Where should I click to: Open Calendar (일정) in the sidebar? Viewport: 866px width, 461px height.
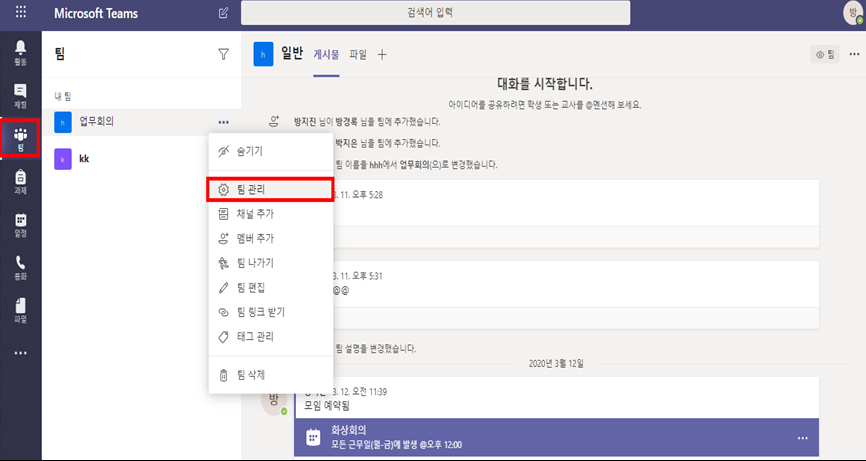tap(20, 225)
